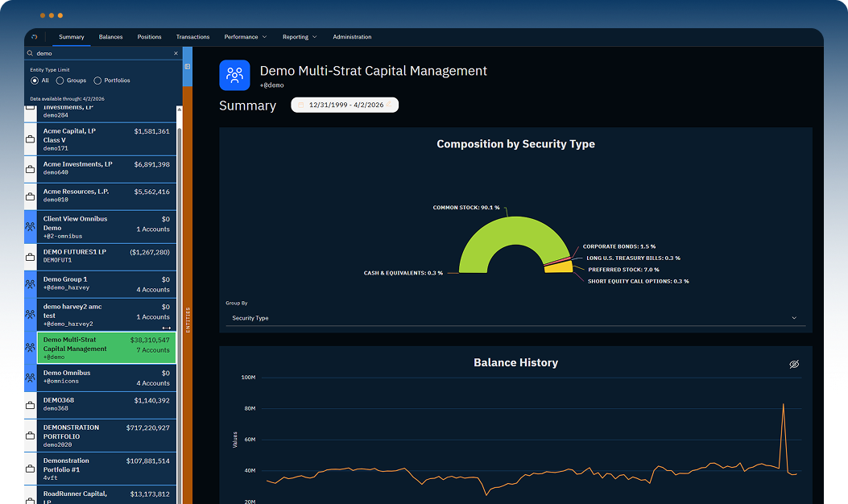Click the briefcase icon for Demonstration Portfolio #1
Viewport: 848px width, 504px height.
31,469
